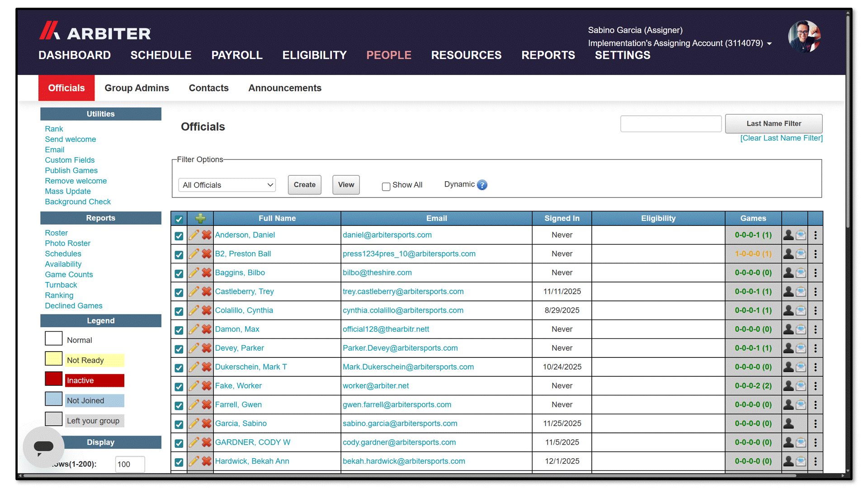Click the pencil edit icon for Anderson, Daniel

coord(194,235)
